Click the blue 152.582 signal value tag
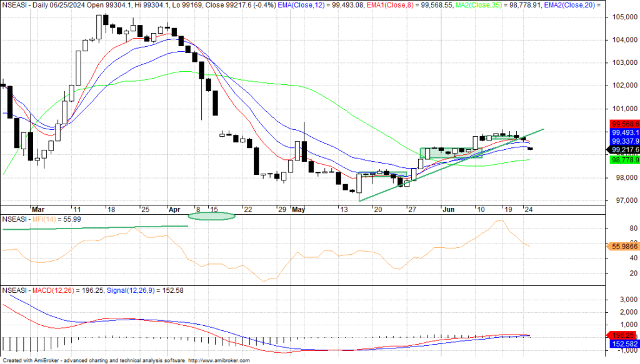 coord(622,343)
